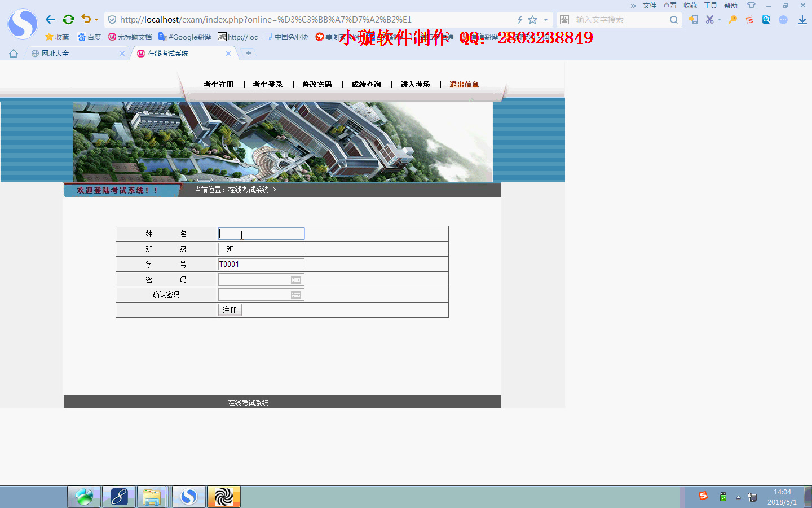Open the dropdown next to the undo arrow
The height and width of the screenshot is (508, 812).
point(96,20)
